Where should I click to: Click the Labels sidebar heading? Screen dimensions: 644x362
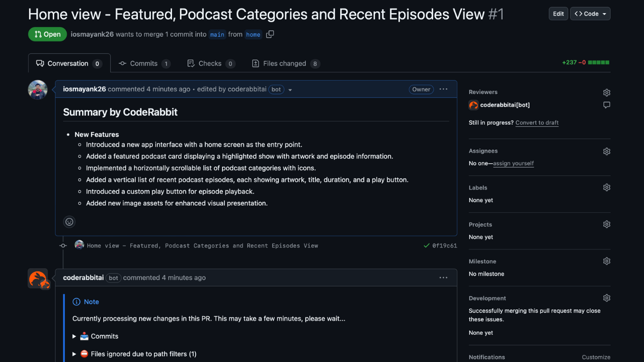click(x=478, y=188)
